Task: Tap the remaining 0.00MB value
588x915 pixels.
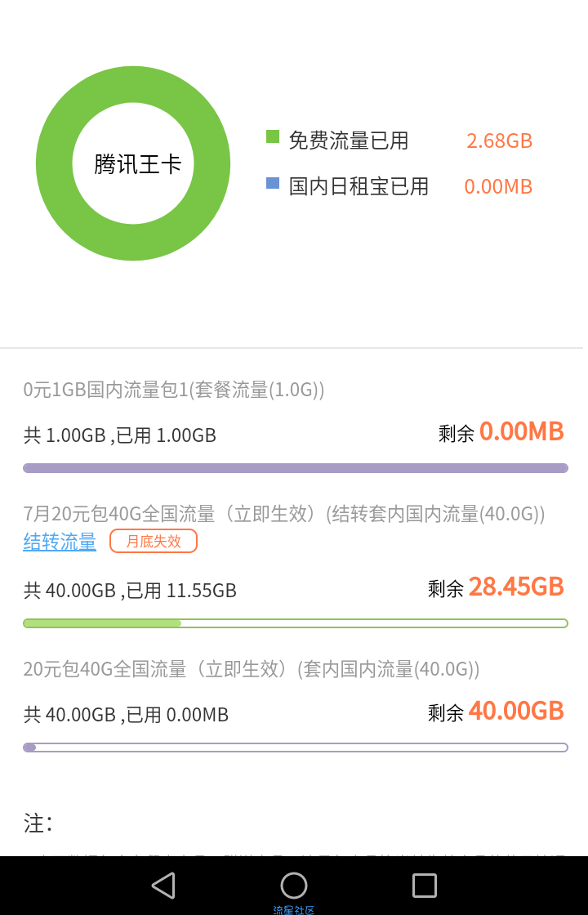Action: [522, 432]
